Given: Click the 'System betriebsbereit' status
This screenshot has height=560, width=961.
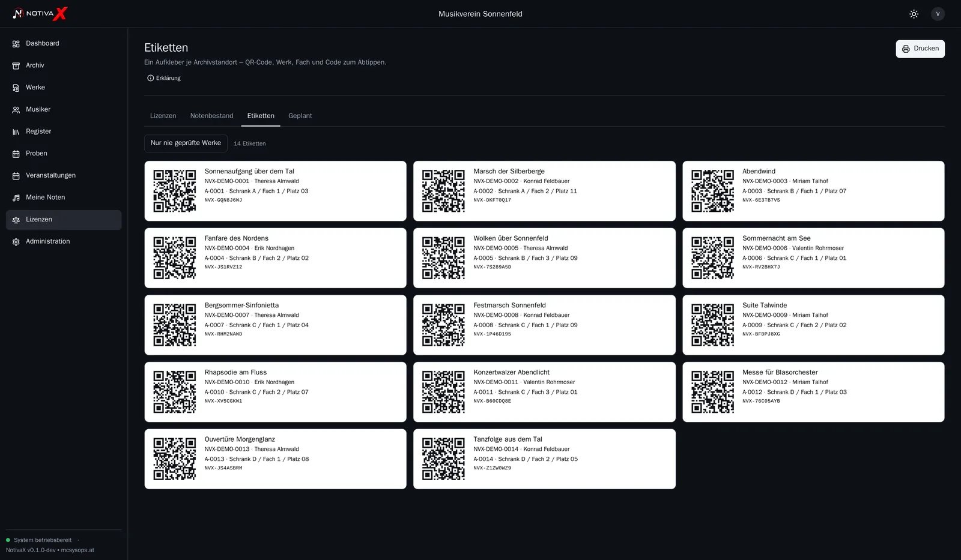Looking at the screenshot, I should 43,540.
